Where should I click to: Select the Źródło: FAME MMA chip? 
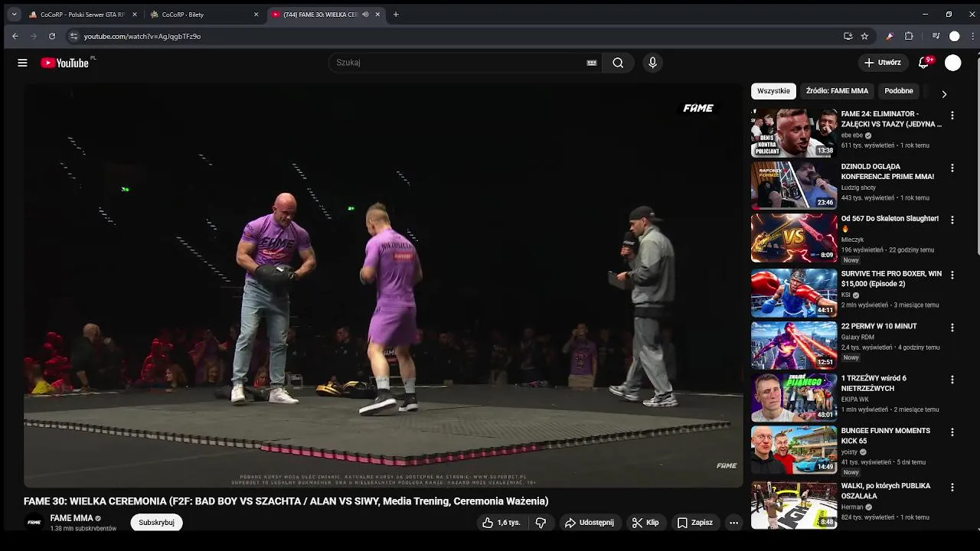[837, 91]
